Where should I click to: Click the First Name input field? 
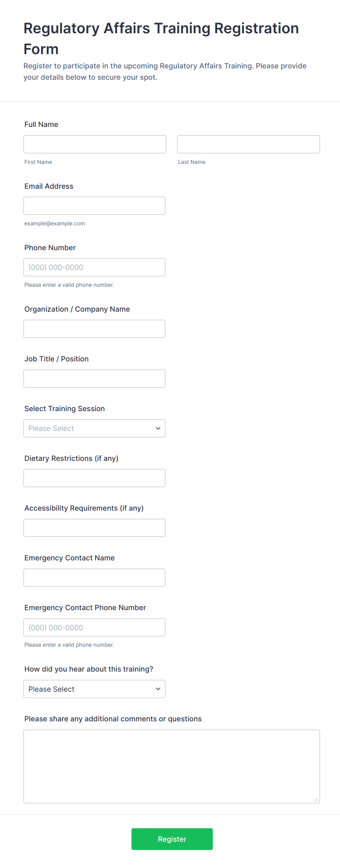95,144
